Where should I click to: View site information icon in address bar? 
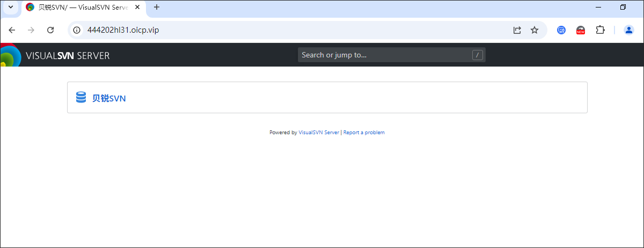[77, 30]
